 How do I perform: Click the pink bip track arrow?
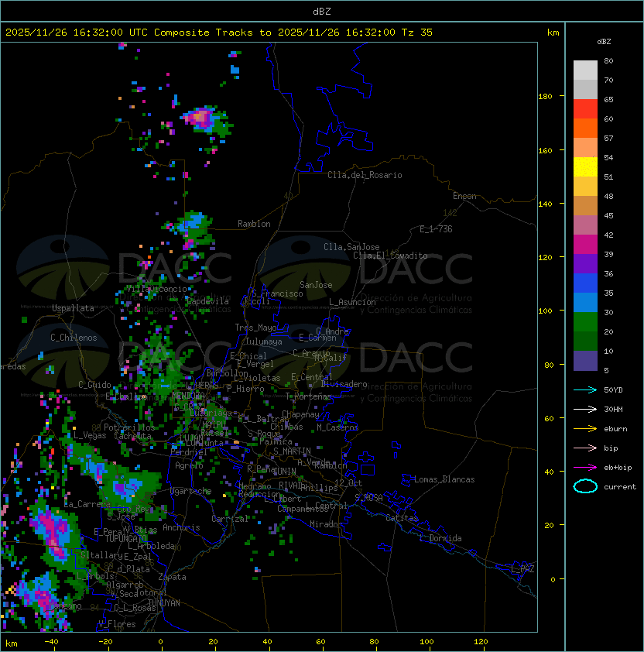point(585,448)
